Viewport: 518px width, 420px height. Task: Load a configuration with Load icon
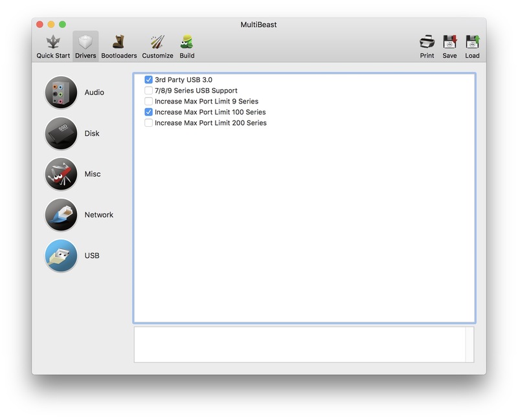(473, 42)
